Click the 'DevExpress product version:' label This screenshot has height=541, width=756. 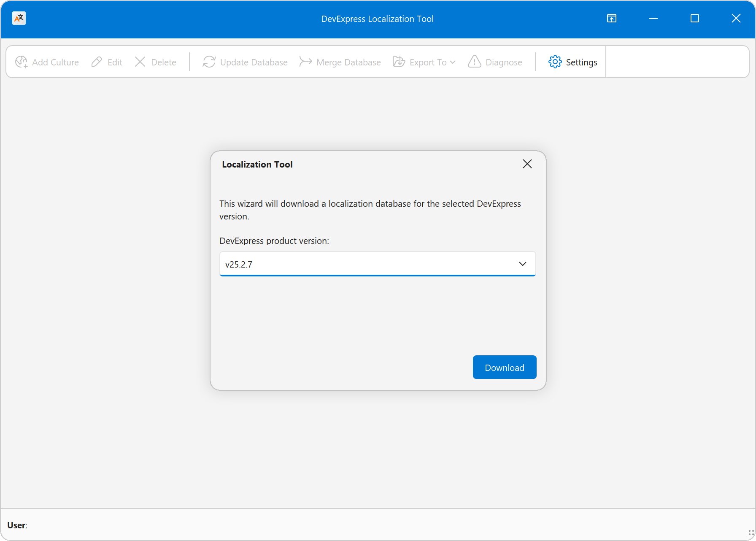click(274, 241)
